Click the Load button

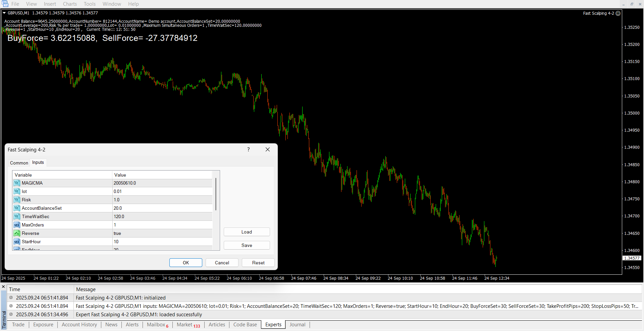(x=247, y=232)
